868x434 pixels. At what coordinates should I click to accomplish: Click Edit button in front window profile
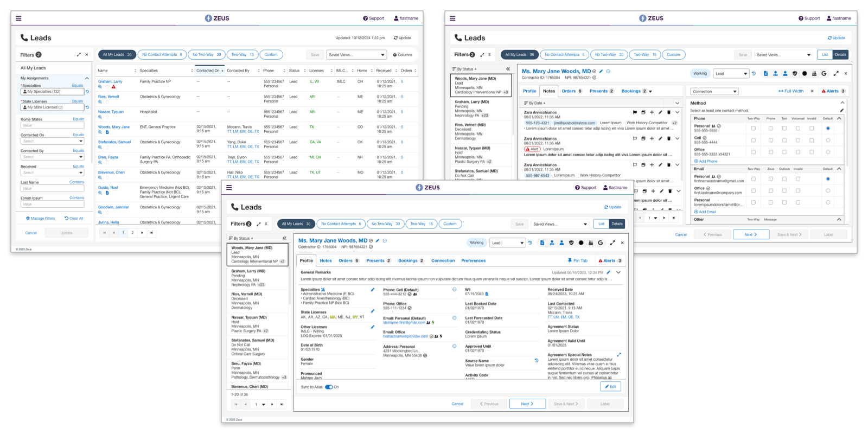coord(611,387)
